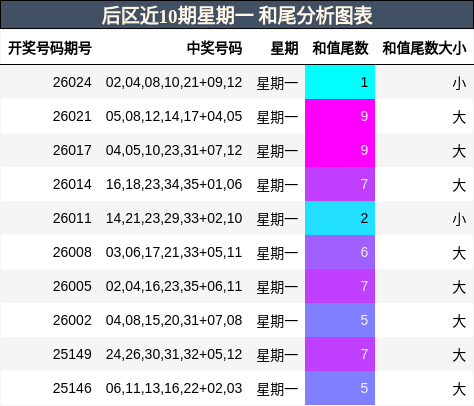The image size is (474, 406).
Task: Click 星期一 in row 26024
Action: [x=277, y=83]
